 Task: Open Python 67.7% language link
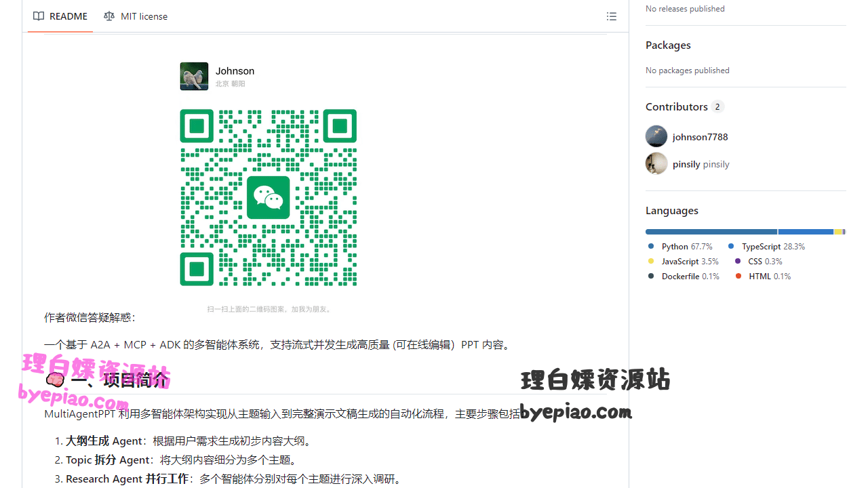tap(680, 247)
